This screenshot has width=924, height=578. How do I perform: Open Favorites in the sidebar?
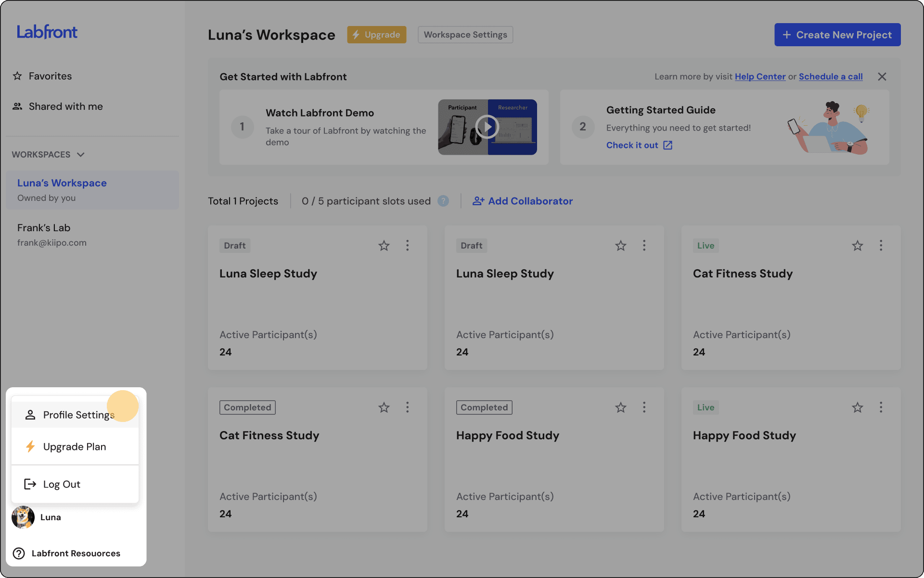click(50, 76)
